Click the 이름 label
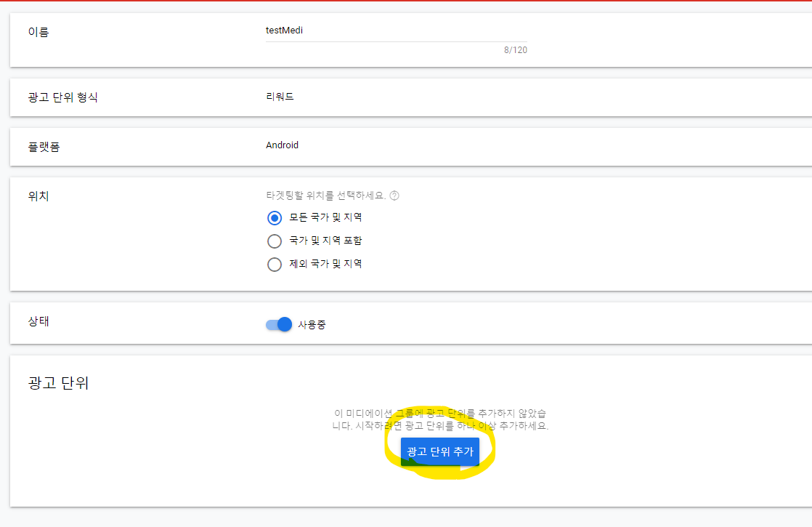The height and width of the screenshot is (527, 812). pos(38,32)
